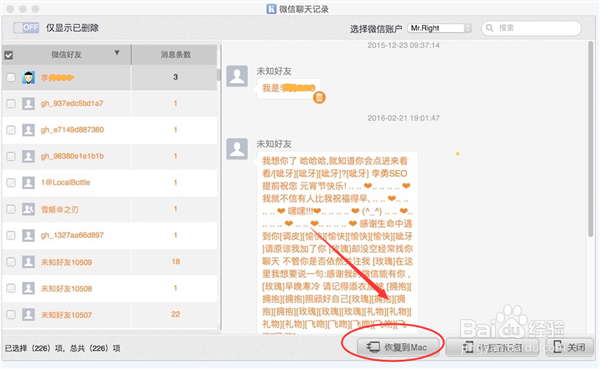Click the 消息条数 column header
The width and height of the screenshot is (600, 369).
click(x=175, y=55)
